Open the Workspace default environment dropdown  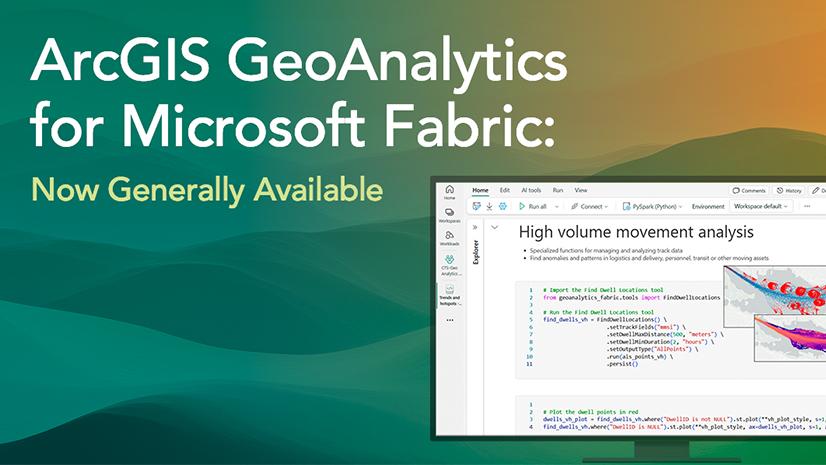pos(761,206)
